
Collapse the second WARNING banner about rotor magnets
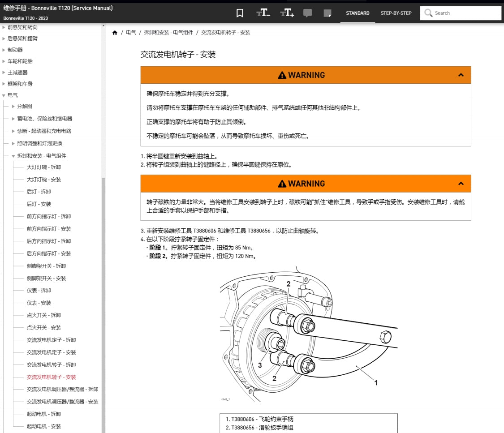[461, 183]
